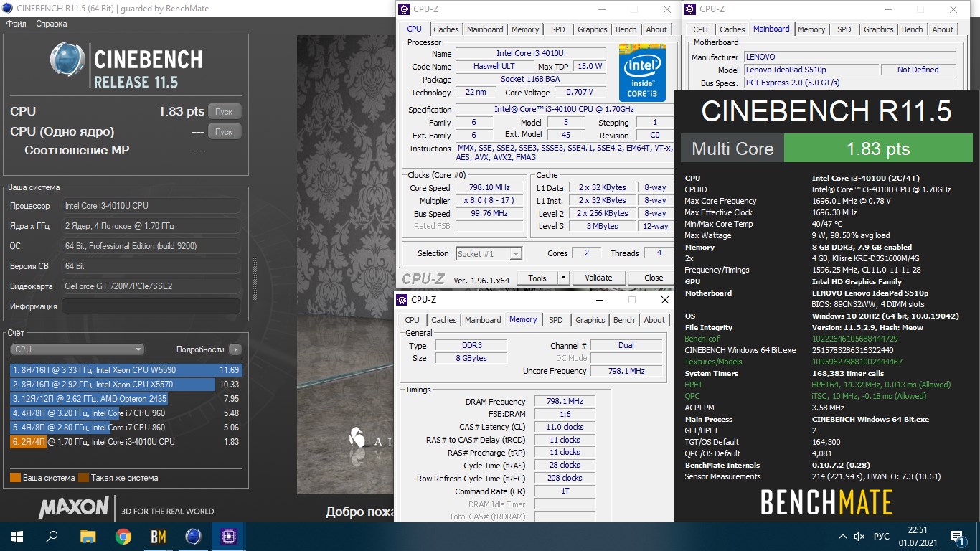Click the CPU-Z icon in CPU window title bar
This screenshot has height=551, width=980.
[403, 9]
